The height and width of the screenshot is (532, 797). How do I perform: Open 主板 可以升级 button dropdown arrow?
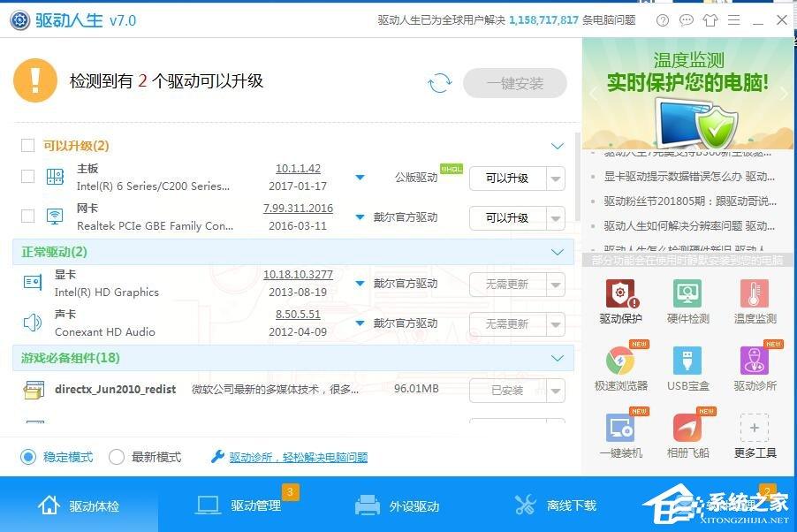click(x=556, y=179)
